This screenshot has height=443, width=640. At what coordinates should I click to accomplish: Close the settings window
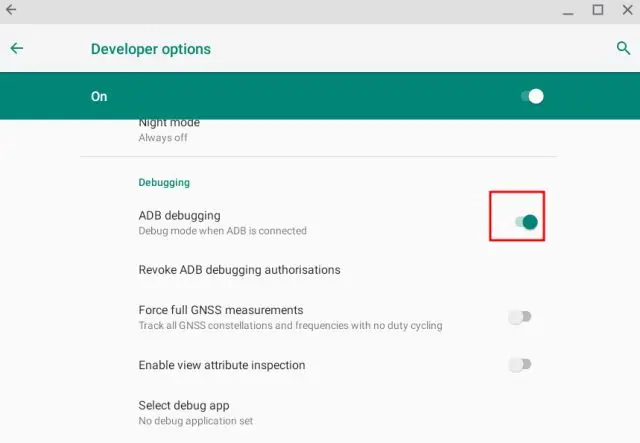point(625,10)
